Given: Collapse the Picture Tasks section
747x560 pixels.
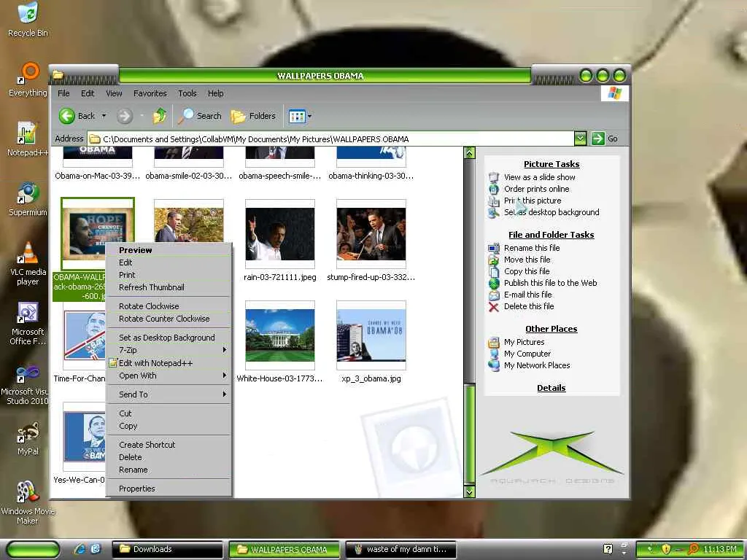Looking at the screenshot, I should [551, 164].
